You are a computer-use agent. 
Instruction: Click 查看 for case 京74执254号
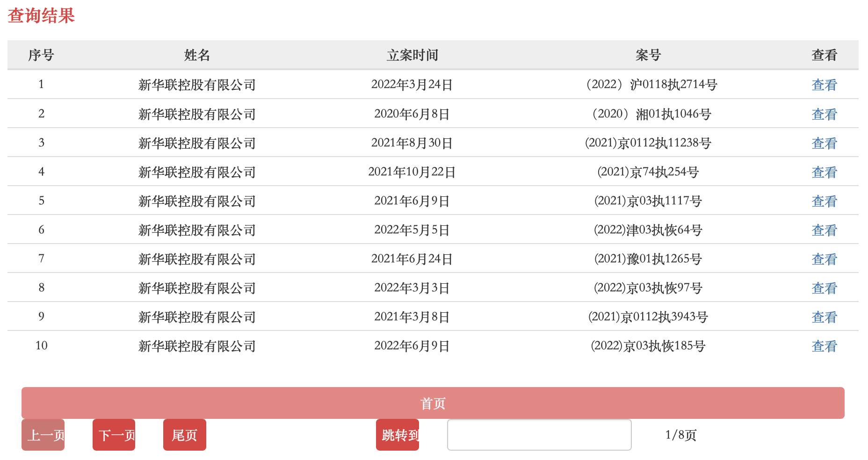(824, 172)
